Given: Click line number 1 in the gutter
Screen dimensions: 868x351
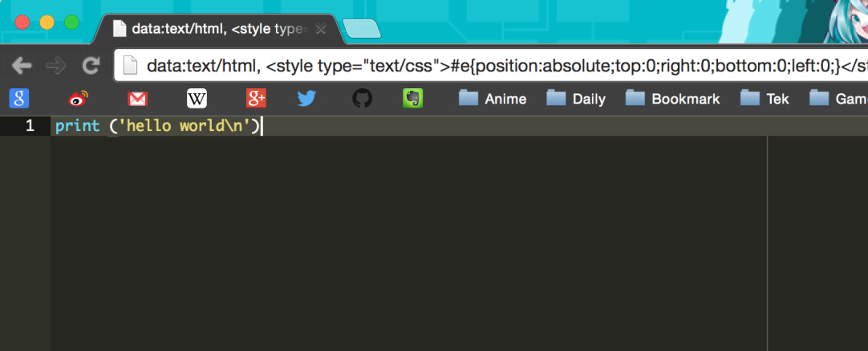Looking at the screenshot, I should (x=30, y=126).
